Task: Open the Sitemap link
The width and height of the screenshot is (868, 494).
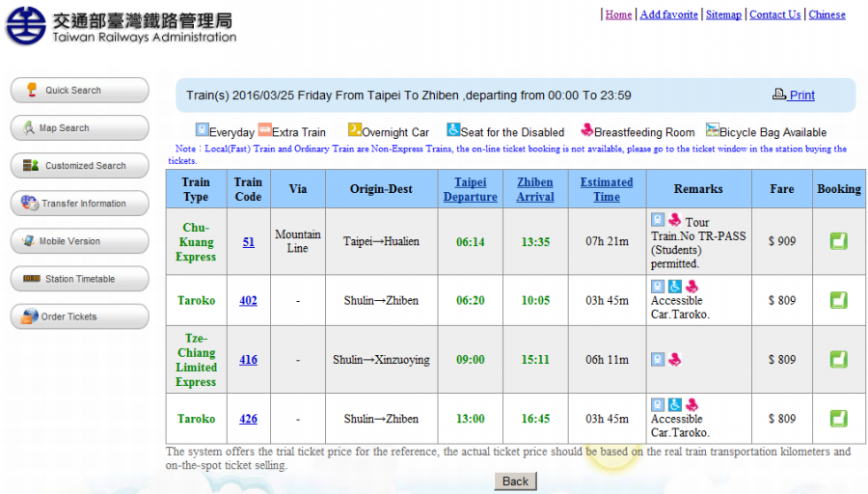Action: pos(723,14)
